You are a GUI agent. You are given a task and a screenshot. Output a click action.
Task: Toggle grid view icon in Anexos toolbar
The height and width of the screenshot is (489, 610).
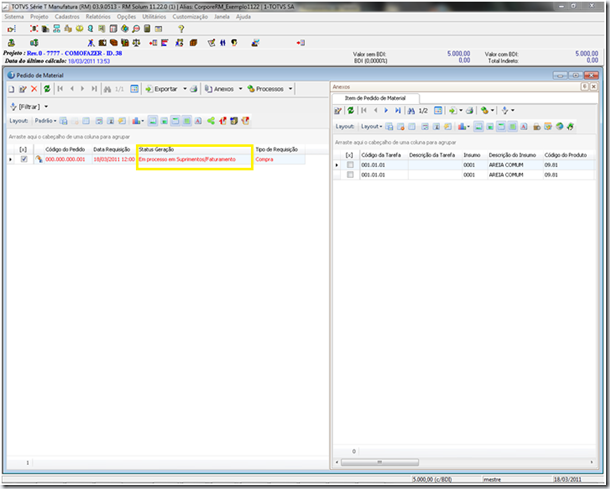(438, 110)
